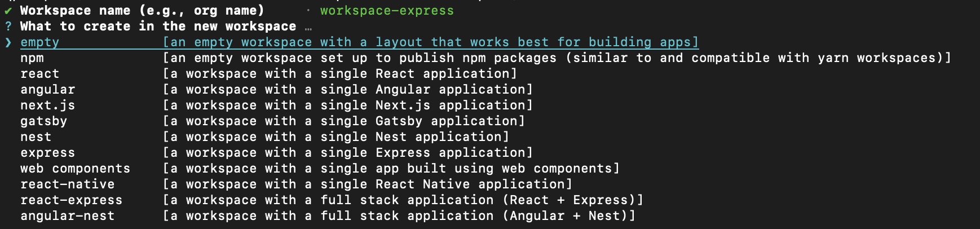Pick the react-native preset
The width and height of the screenshot is (980, 229).
(67, 184)
